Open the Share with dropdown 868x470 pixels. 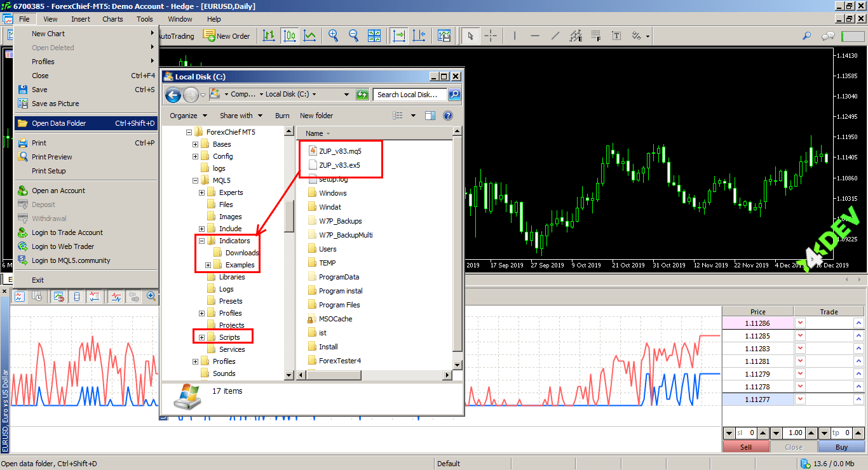pyautogui.click(x=241, y=116)
